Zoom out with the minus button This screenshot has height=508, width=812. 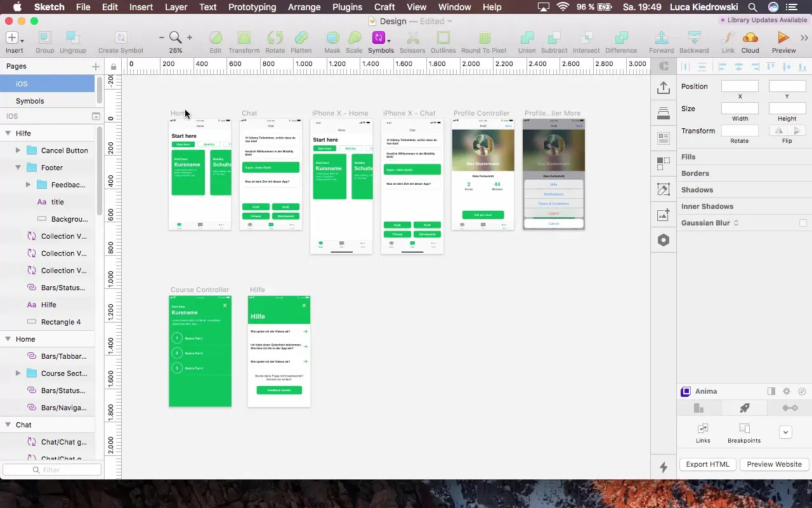[162, 38]
